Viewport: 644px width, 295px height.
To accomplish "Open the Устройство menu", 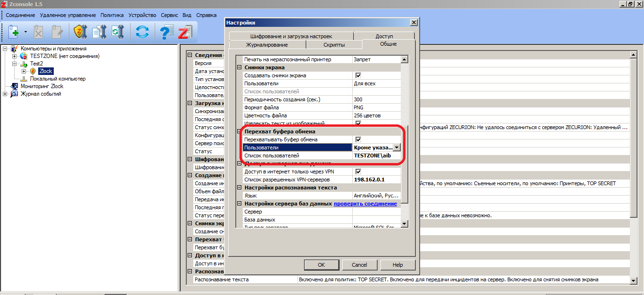I will pyautogui.click(x=143, y=15).
